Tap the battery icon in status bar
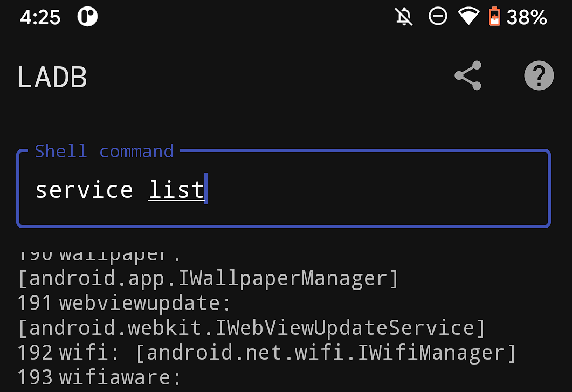Screen dimensions: 572x392 pyautogui.click(x=494, y=17)
